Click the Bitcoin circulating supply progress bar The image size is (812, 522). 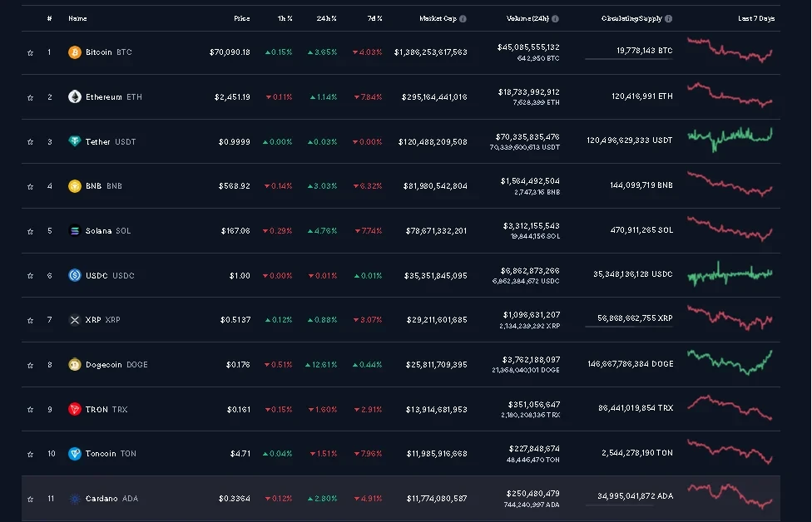pyautogui.click(x=629, y=59)
